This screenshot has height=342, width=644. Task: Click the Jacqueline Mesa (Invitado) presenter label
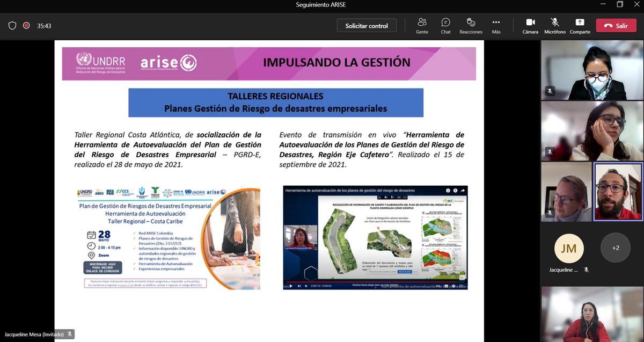(x=34, y=334)
